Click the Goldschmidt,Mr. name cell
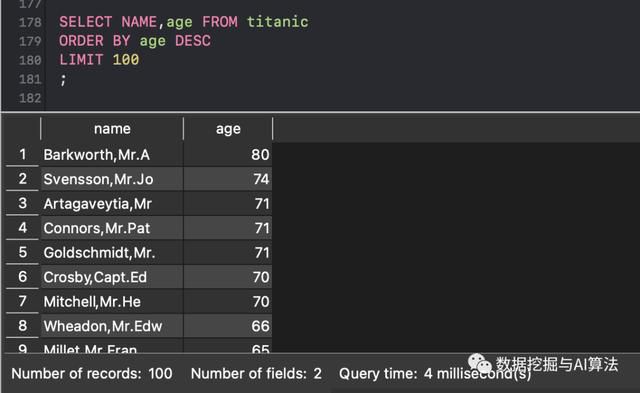 point(112,253)
